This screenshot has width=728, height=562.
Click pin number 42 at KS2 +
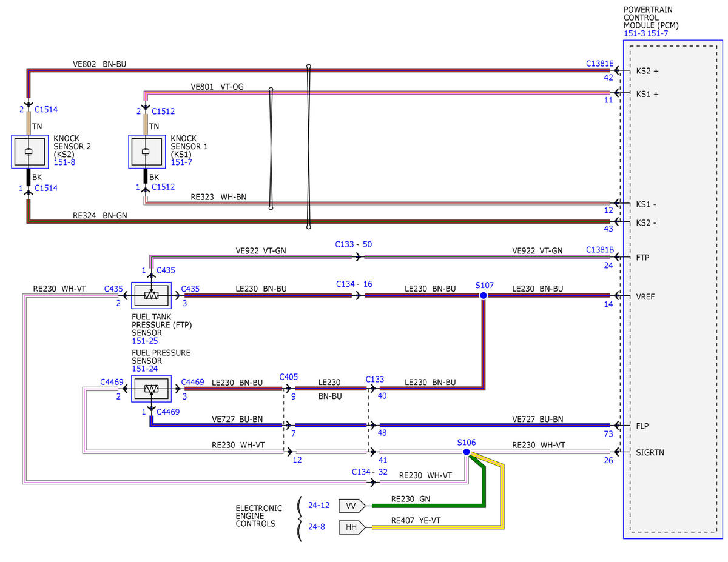click(608, 78)
